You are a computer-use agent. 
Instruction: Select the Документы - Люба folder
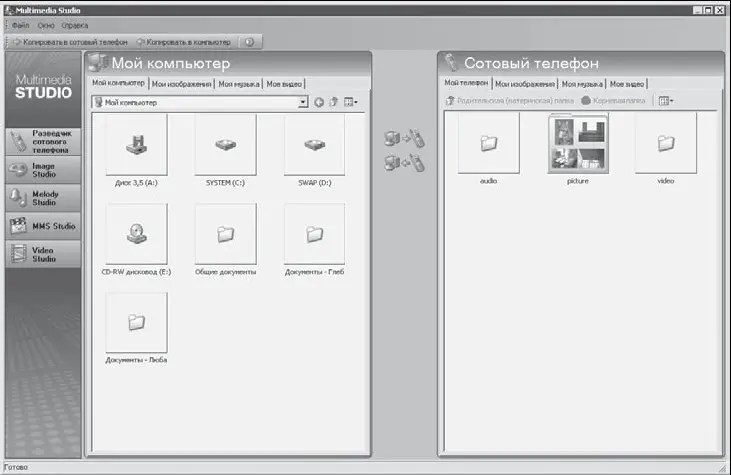click(137, 322)
